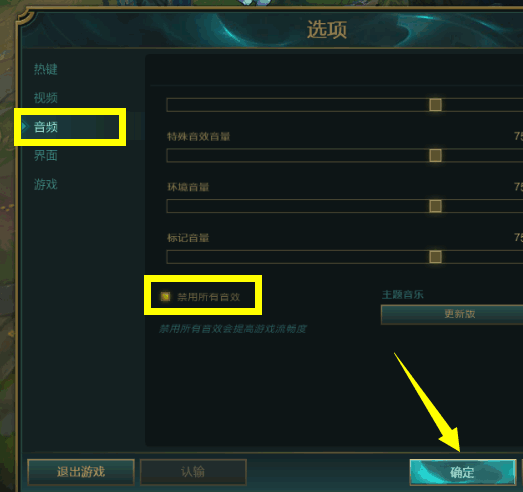Click the 环境音量 slider handle
The image size is (523, 492).
click(x=435, y=206)
